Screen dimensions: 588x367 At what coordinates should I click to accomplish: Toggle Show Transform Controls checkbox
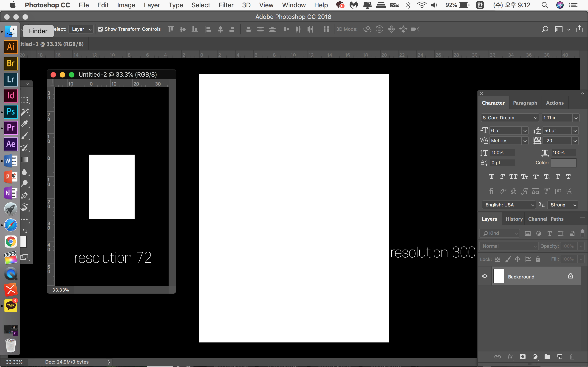click(x=100, y=29)
